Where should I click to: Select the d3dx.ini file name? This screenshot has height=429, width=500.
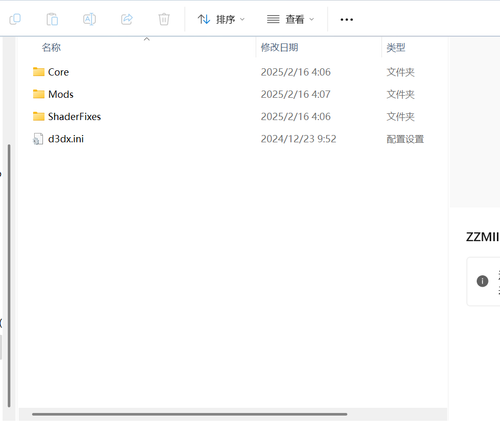coord(66,139)
